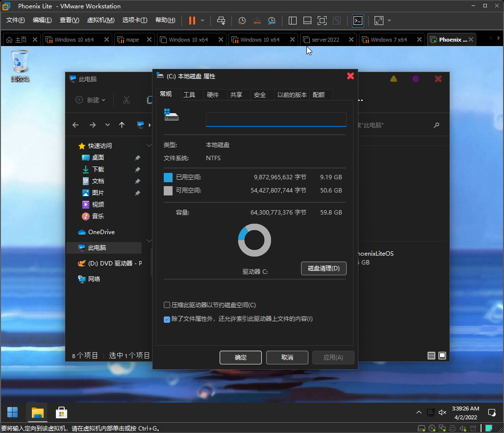
Task: Click send Ctrl+Alt+Del toolbar icon
Action: coord(221,21)
